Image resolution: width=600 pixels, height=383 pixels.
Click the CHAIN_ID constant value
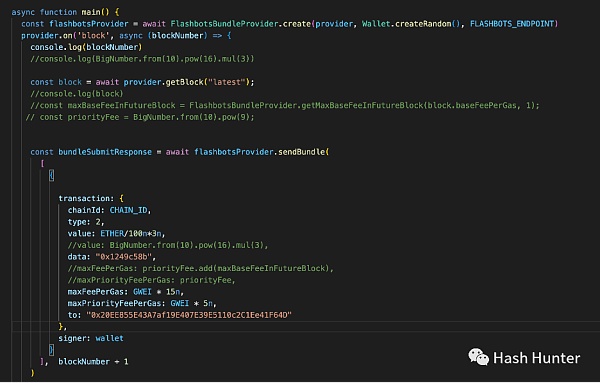coord(129,210)
